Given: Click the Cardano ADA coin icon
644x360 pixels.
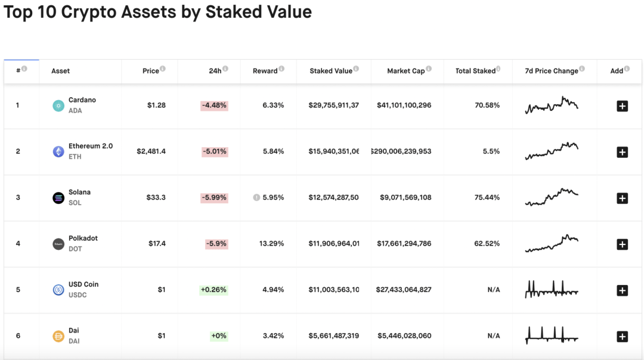Looking at the screenshot, I should click(58, 105).
